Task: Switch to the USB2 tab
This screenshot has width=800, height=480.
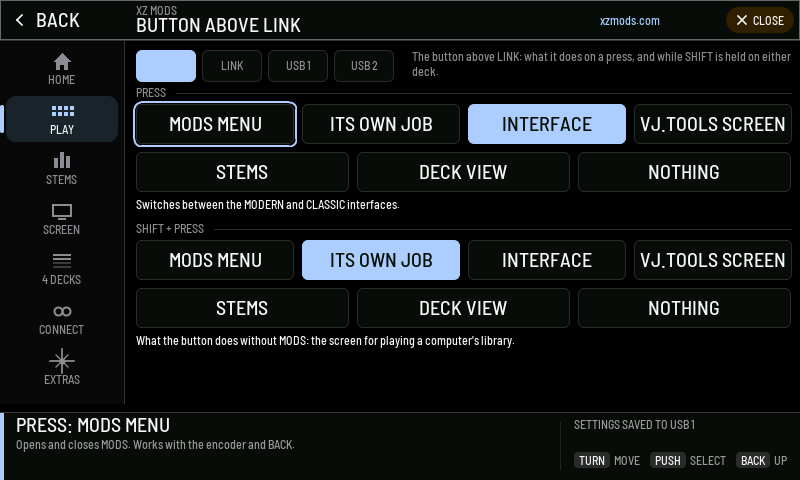Action: (364, 66)
